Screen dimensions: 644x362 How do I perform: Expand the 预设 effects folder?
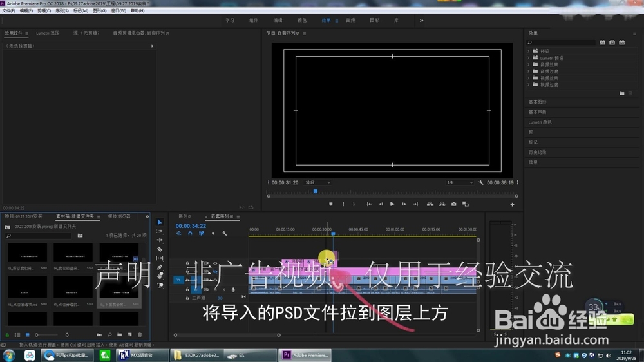pos(529,52)
